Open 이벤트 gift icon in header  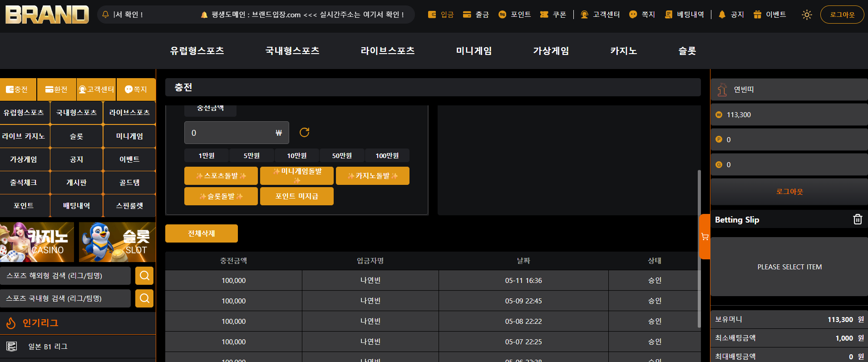click(769, 15)
